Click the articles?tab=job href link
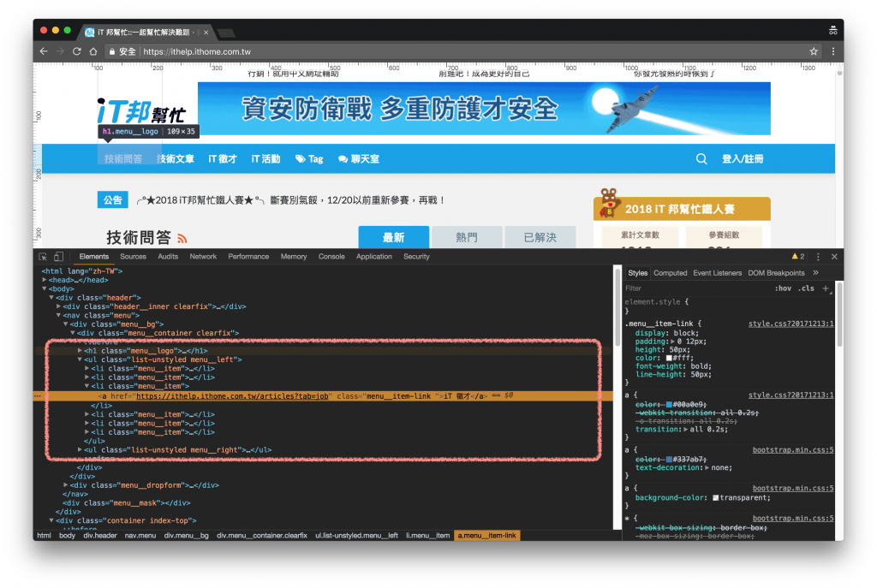The image size is (877, 588). [232, 395]
